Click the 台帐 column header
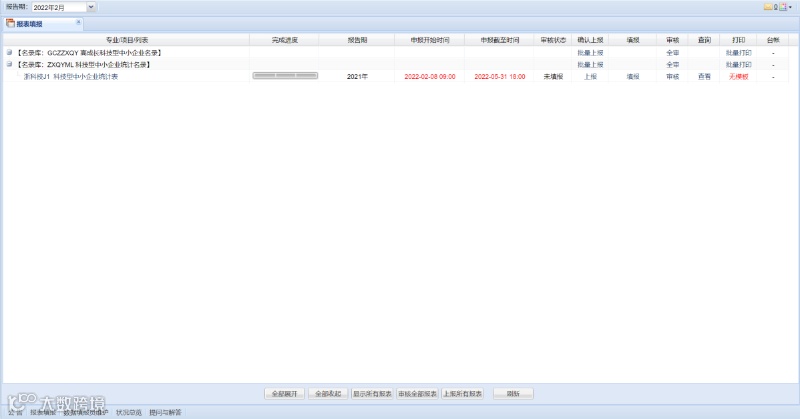The width and height of the screenshot is (800, 419). coord(773,40)
